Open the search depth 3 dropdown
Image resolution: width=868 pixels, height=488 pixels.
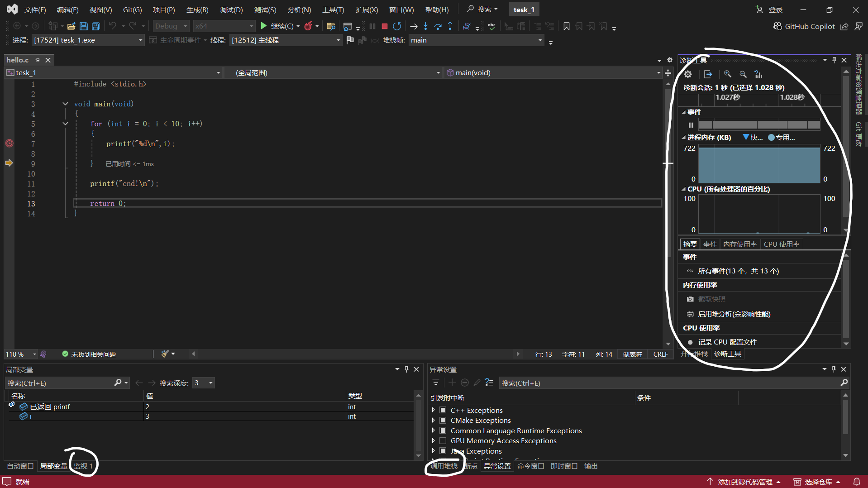click(203, 383)
